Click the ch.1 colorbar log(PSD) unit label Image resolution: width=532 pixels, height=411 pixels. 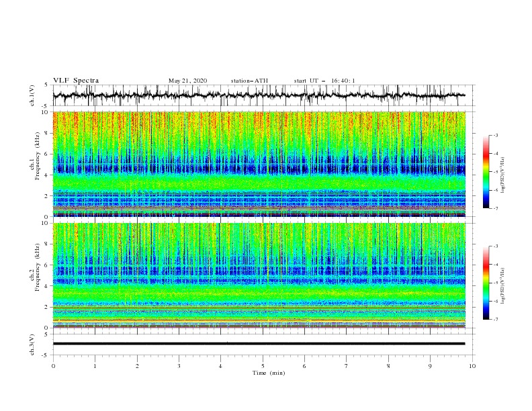tap(503, 175)
